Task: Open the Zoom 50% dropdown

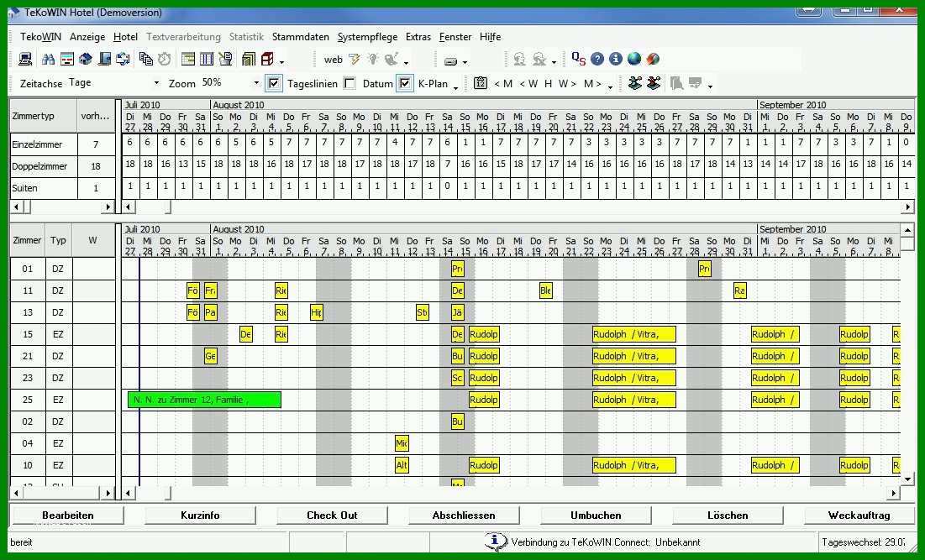Action: tap(256, 83)
